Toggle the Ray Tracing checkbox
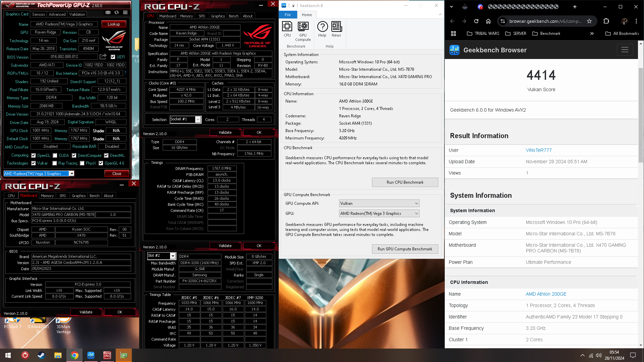644x362 pixels. (x=55, y=163)
